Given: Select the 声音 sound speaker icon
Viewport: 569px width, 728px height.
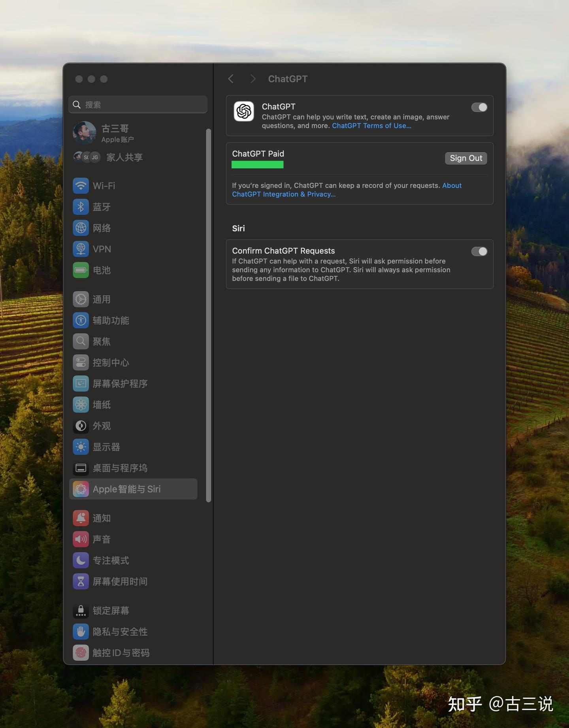Looking at the screenshot, I should [x=81, y=539].
